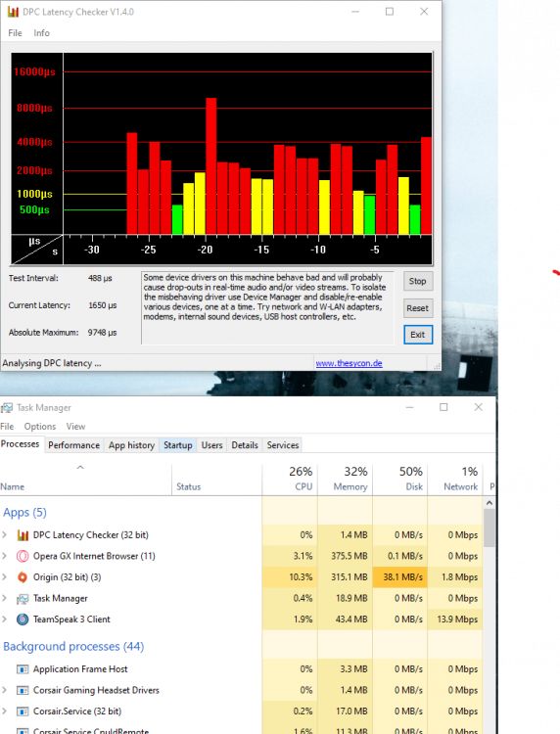Click the Test Interval 488 µs value
Viewport: 560px width, 734px height.
(100, 279)
